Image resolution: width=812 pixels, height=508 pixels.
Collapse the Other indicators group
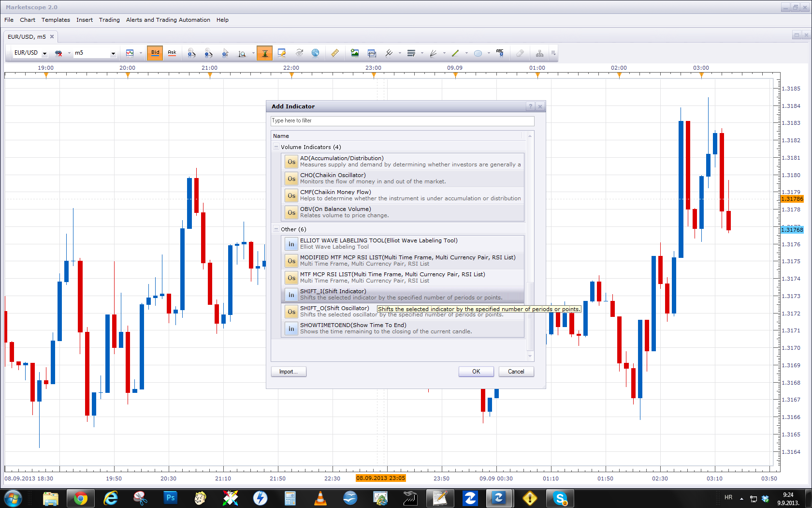click(276, 229)
